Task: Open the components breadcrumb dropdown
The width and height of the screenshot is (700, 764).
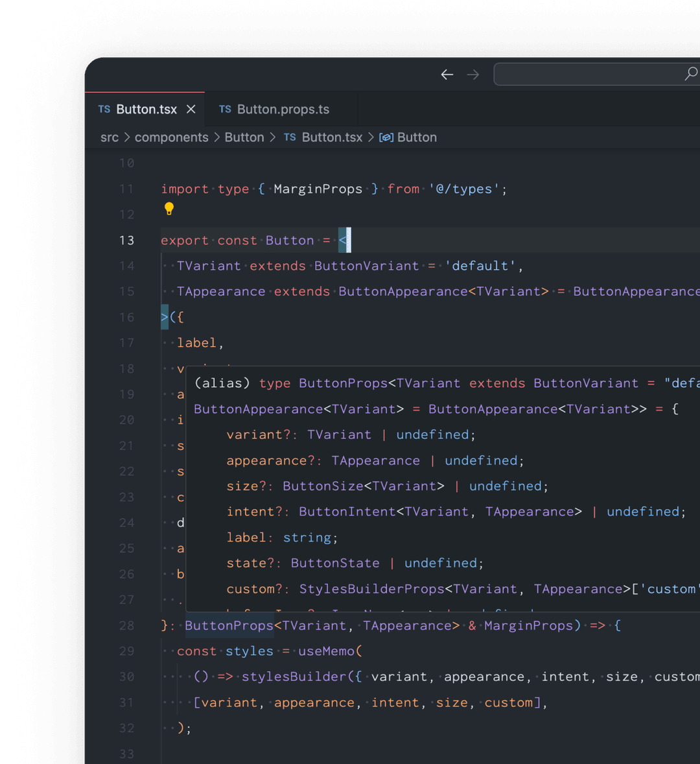Action: (171, 137)
